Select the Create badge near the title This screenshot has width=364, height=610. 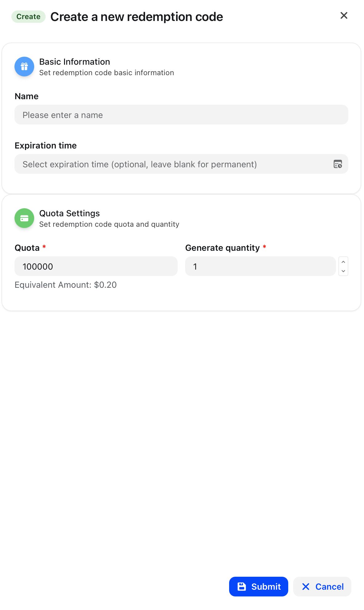[28, 16]
